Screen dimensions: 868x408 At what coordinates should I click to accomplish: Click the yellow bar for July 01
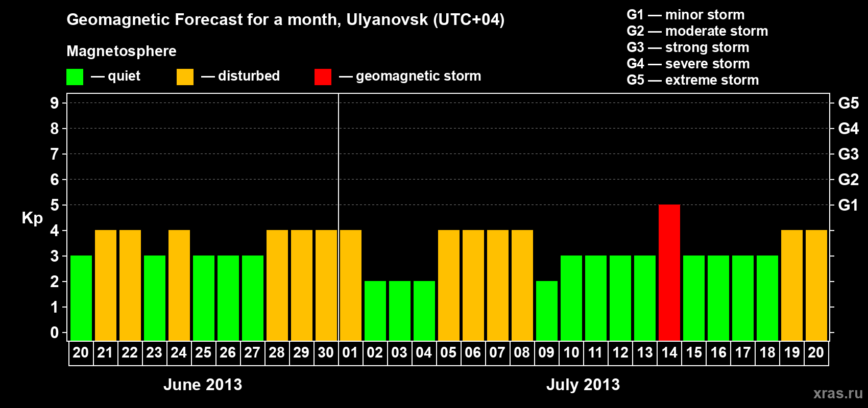tap(351, 285)
